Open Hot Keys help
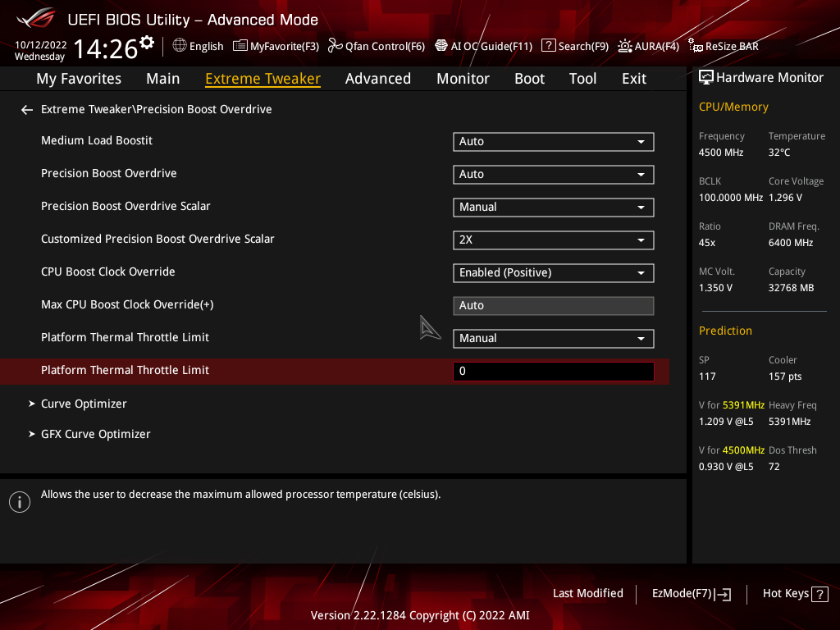840x630 pixels. click(x=795, y=594)
